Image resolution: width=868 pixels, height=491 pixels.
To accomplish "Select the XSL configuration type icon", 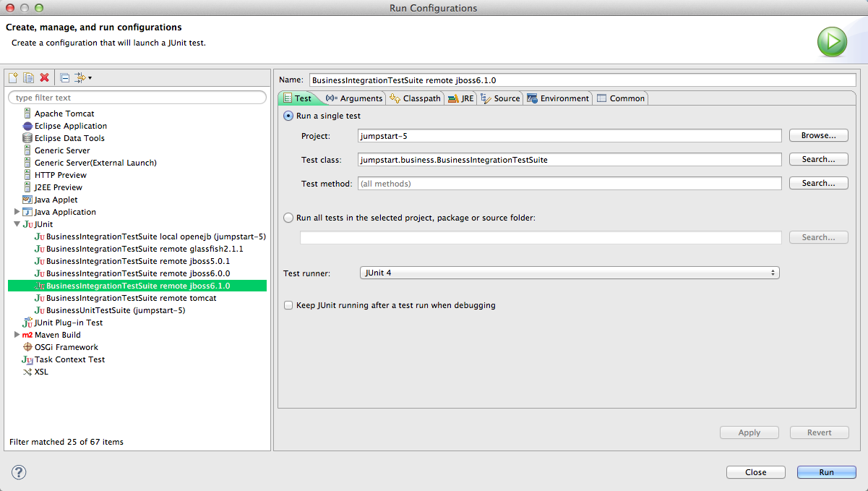I will pyautogui.click(x=27, y=372).
